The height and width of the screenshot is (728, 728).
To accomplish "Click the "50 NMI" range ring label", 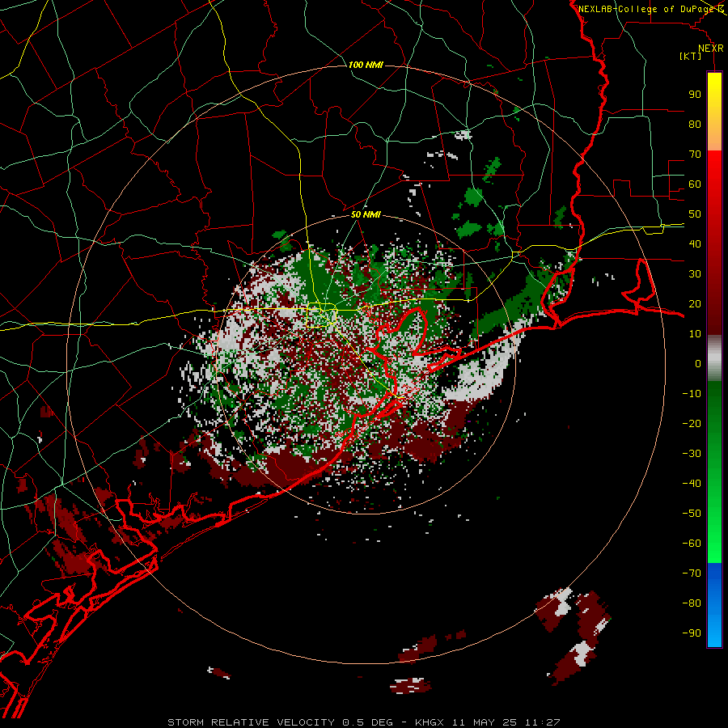I will 366,214.
